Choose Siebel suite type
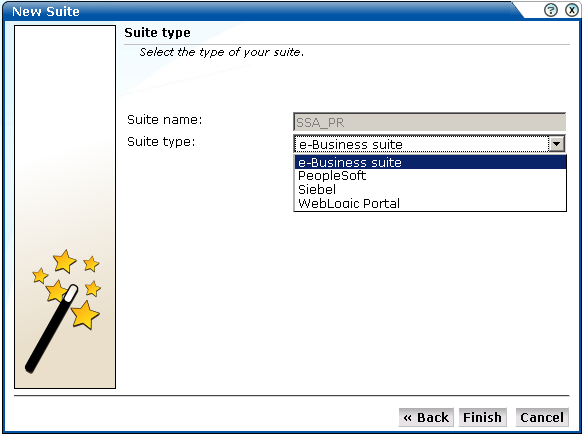 click(x=430, y=190)
